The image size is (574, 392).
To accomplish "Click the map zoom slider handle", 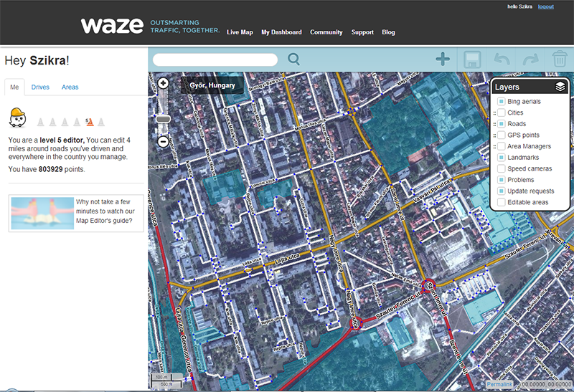I will [x=164, y=119].
